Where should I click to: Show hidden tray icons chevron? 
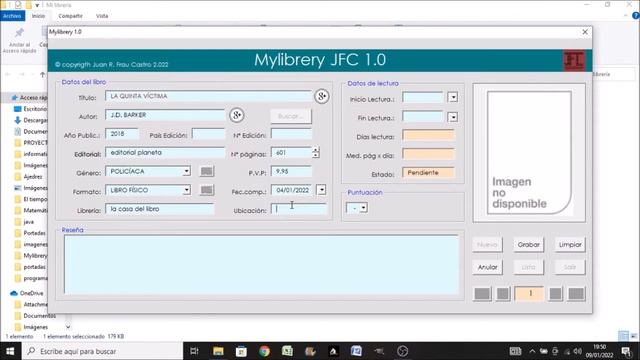[532, 351]
